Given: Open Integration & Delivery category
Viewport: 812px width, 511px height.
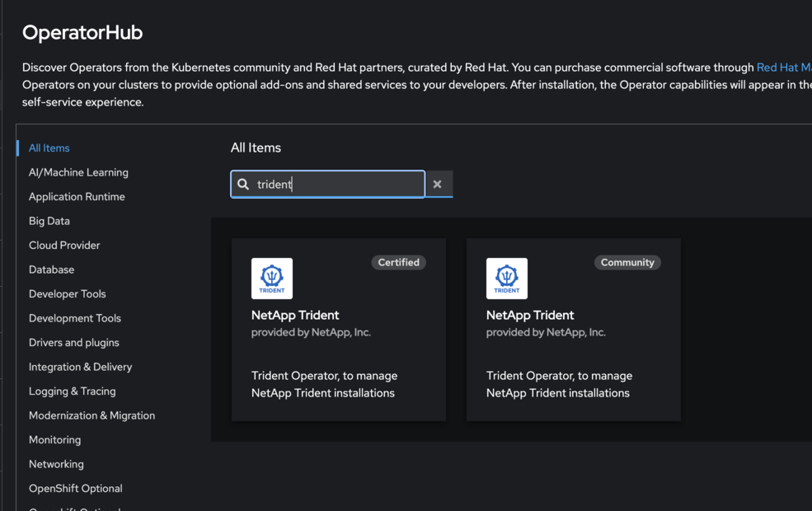Looking at the screenshot, I should coord(80,367).
